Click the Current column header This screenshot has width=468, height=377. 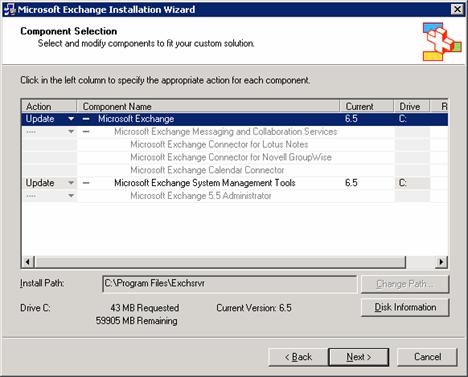pyautogui.click(x=367, y=106)
